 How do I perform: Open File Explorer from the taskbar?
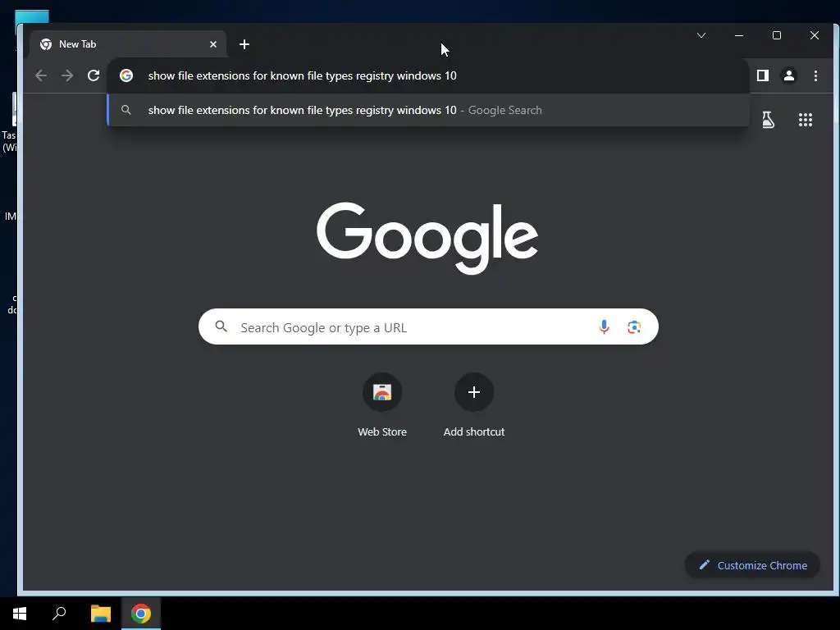click(x=101, y=614)
